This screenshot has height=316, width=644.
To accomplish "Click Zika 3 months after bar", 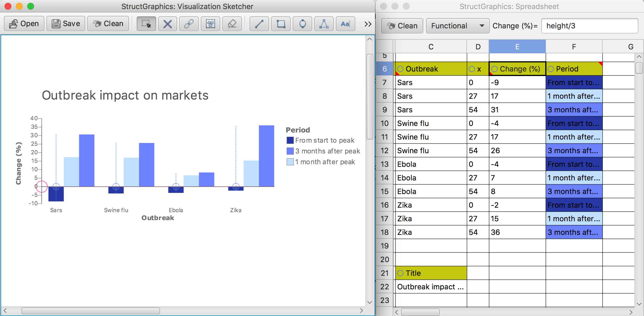I will click(266, 156).
